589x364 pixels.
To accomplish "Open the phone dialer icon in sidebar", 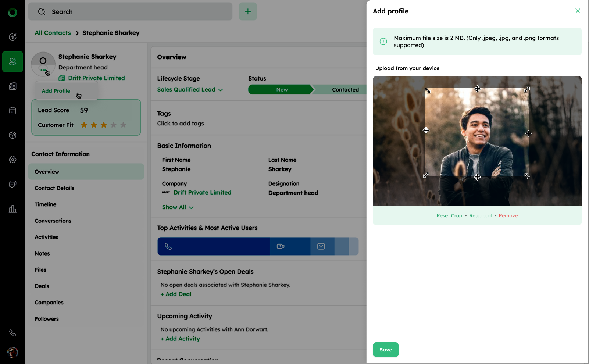I will pyautogui.click(x=13, y=333).
